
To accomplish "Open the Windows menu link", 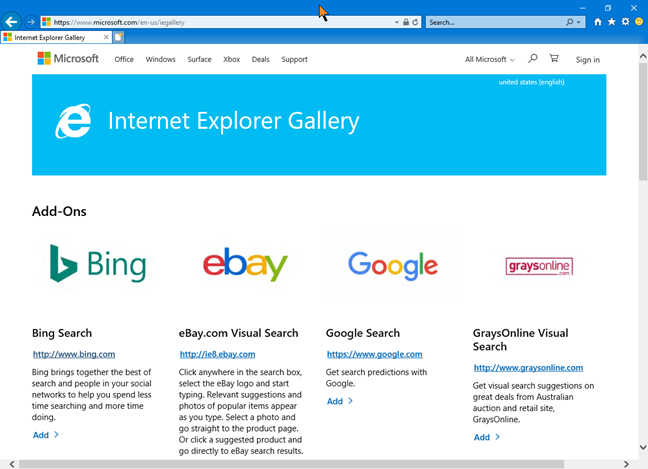I will [x=160, y=60].
